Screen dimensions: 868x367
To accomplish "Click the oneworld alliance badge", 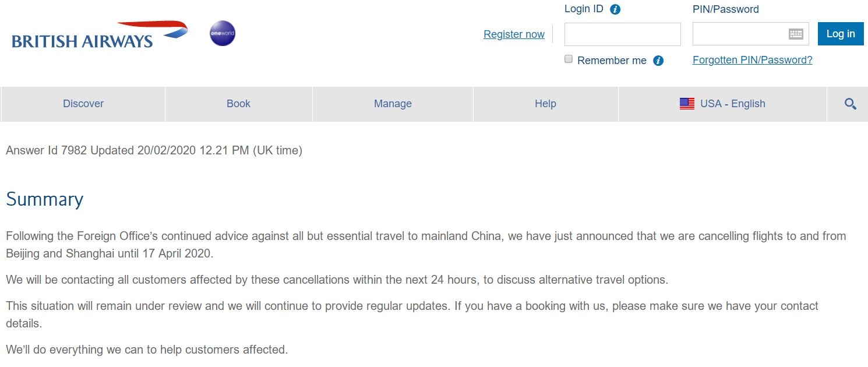I will click(x=223, y=33).
